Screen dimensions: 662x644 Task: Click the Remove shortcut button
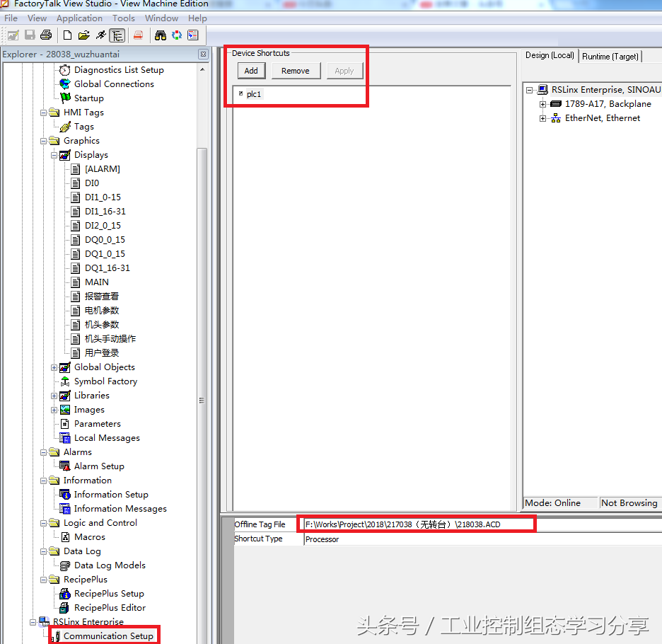click(295, 71)
